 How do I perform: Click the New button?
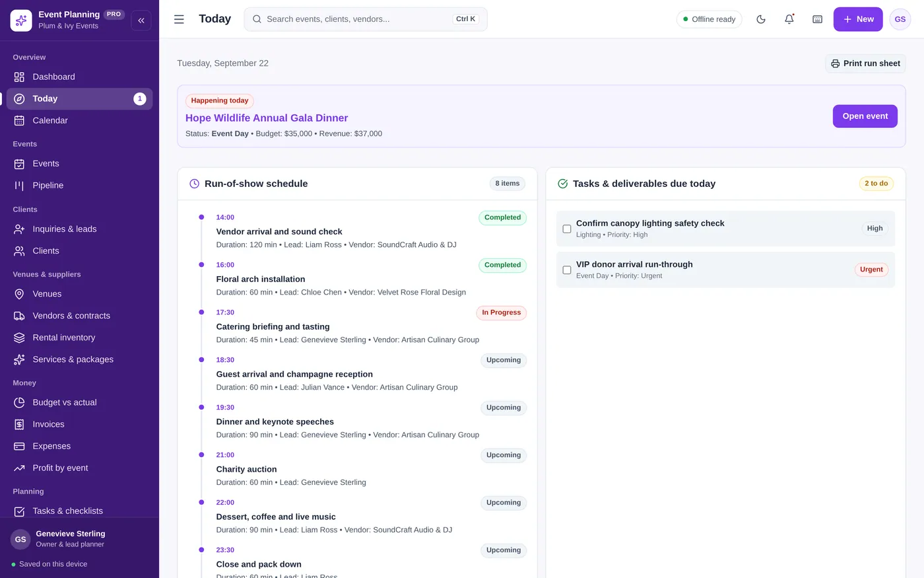point(858,19)
